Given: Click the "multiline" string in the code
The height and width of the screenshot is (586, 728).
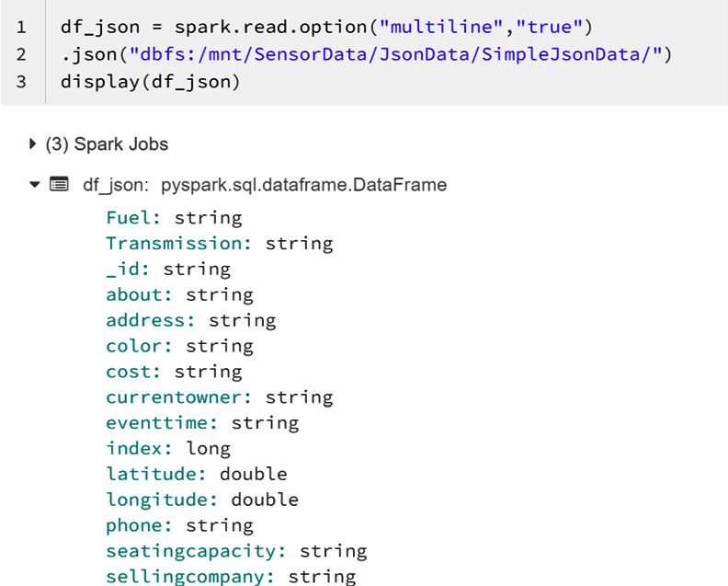Looking at the screenshot, I should tap(441, 28).
